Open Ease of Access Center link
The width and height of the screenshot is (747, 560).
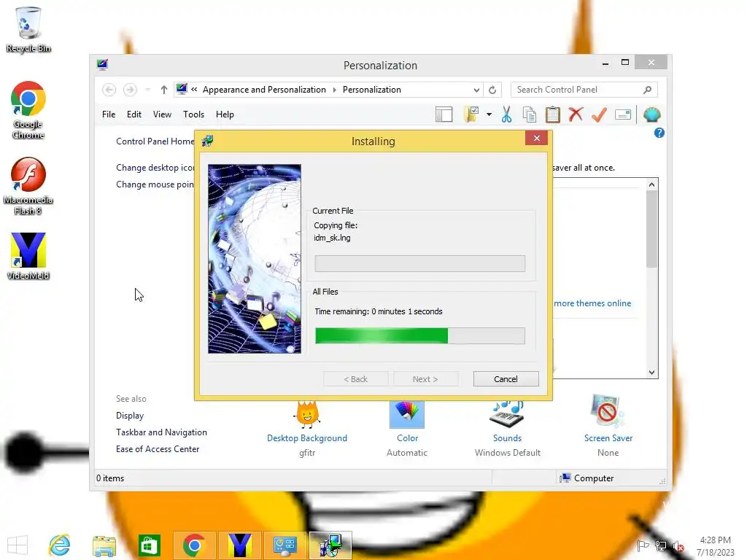158,449
